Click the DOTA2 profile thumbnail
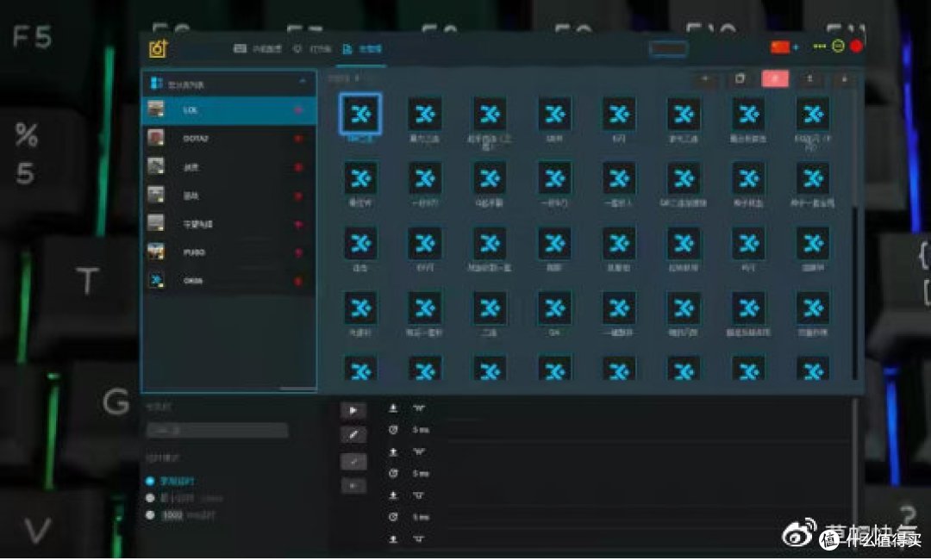The height and width of the screenshot is (560, 931). tap(155, 138)
